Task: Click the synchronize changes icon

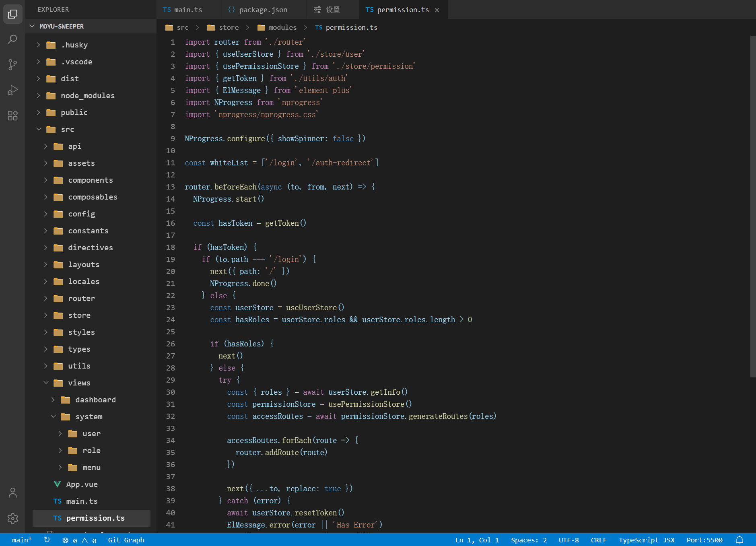Action: (47, 540)
